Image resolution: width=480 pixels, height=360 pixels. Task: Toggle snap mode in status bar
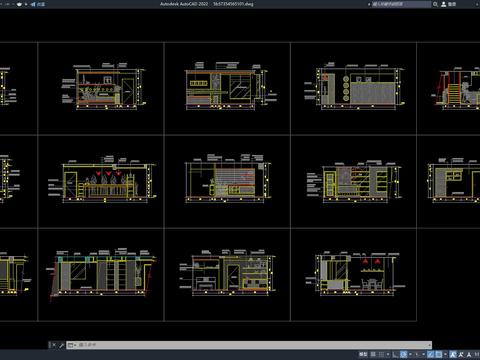pyautogui.click(x=381, y=354)
